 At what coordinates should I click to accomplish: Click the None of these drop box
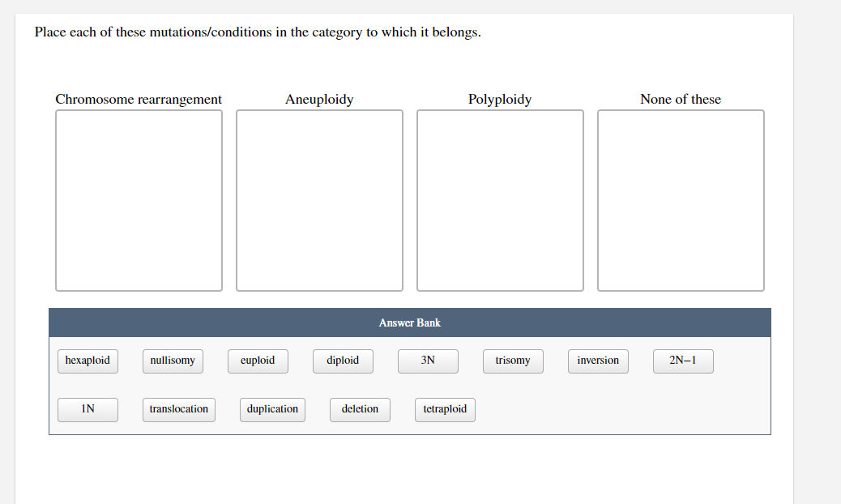681,200
